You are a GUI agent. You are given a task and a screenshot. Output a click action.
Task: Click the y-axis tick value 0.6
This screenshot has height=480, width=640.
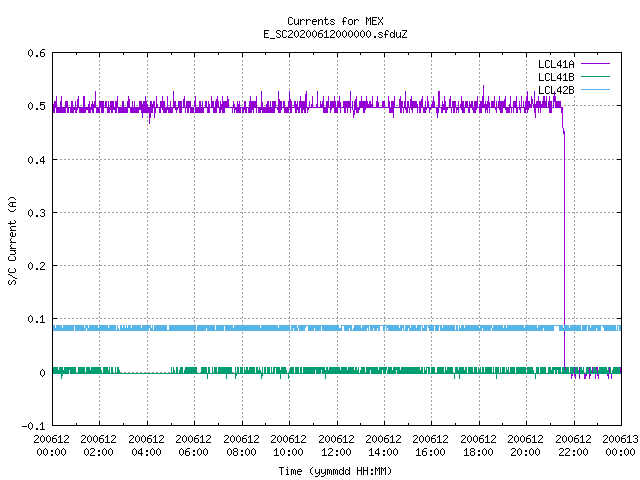click(x=36, y=53)
